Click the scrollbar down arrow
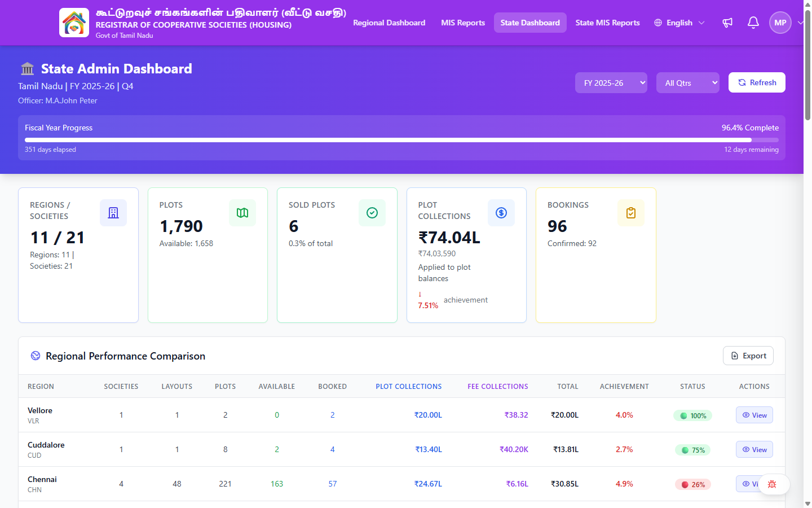This screenshot has width=812, height=508. (x=807, y=503)
